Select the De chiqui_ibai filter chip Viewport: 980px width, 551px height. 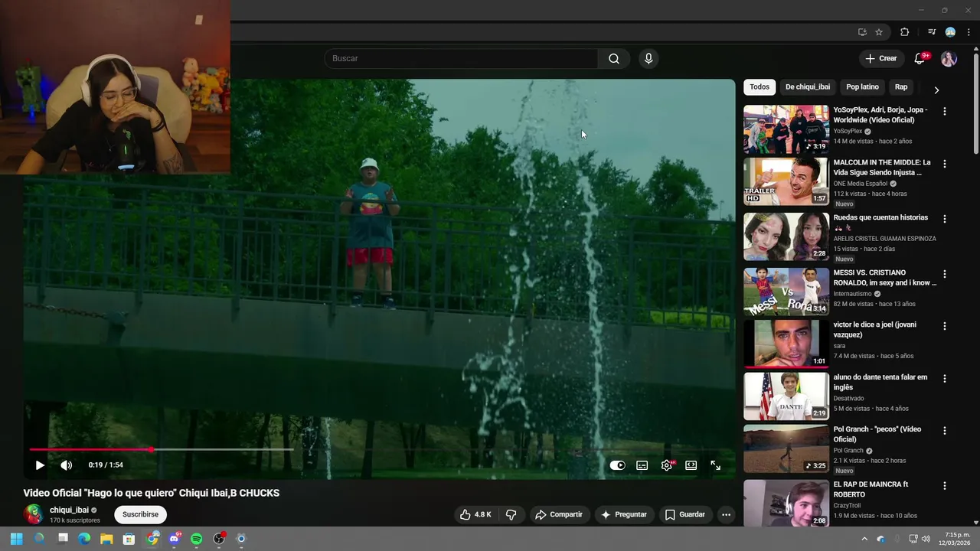click(x=808, y=87)
